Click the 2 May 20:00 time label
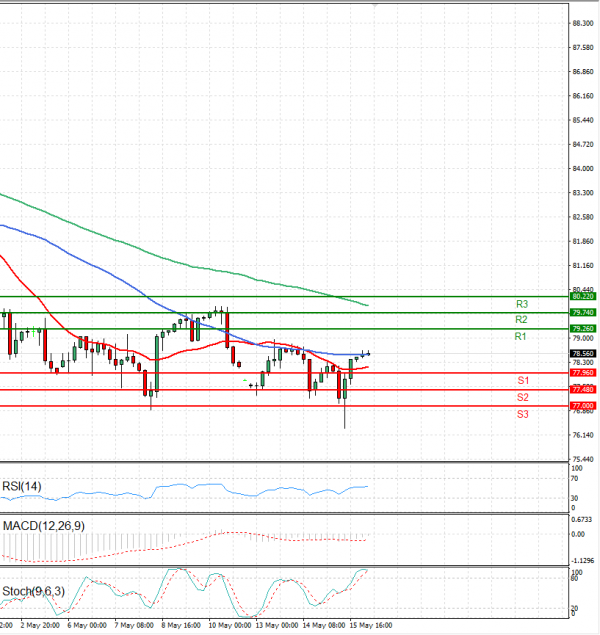Screen dimensions: 600x635 point(40,625)
